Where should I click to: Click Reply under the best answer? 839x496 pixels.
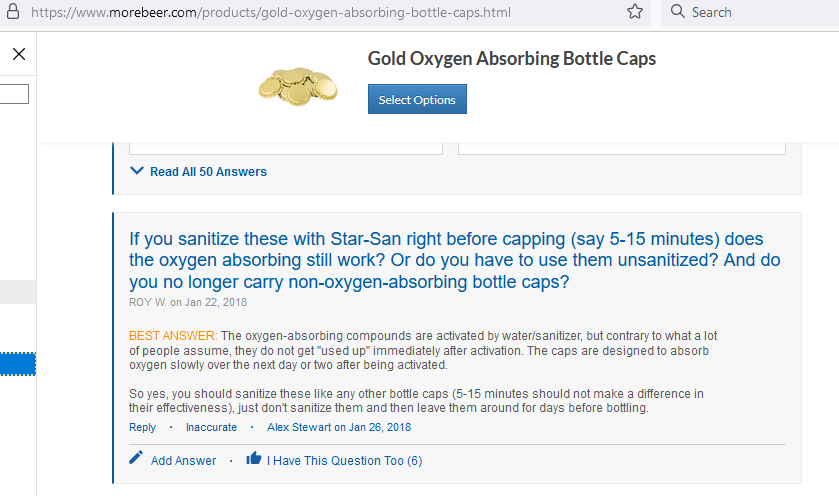click(x=142, y=428)
